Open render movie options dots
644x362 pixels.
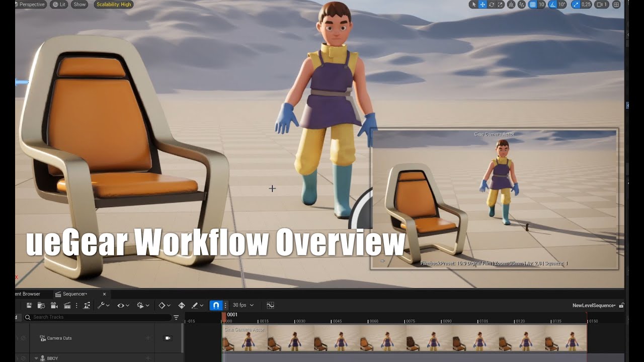coord(76,305)
